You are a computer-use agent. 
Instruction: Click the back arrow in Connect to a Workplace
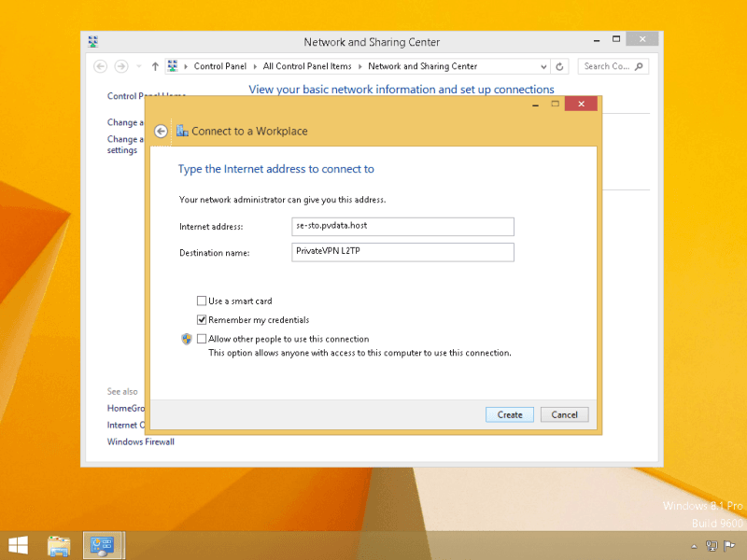point(161,132)
